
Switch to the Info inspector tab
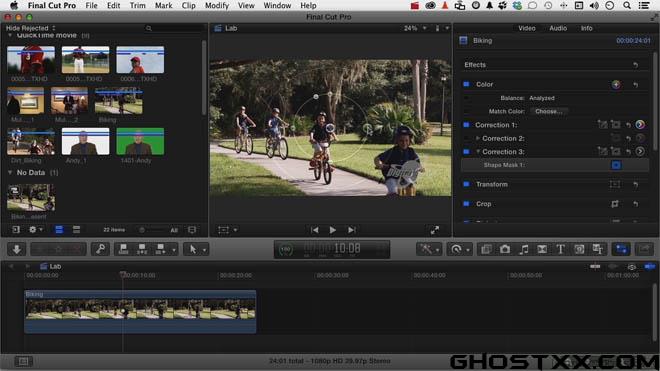point(586,28)
